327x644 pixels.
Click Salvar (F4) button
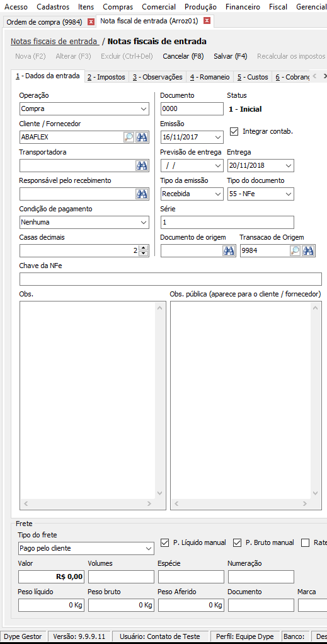[231, 56]
